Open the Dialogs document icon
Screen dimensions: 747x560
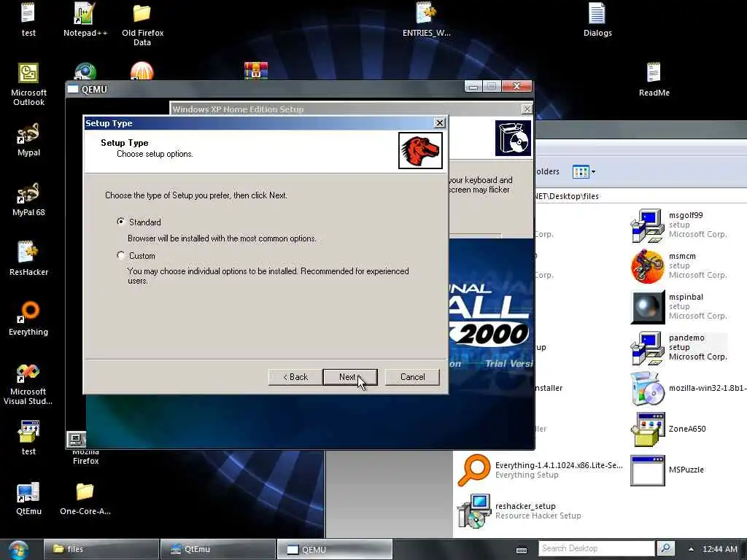tap(597, 19)
